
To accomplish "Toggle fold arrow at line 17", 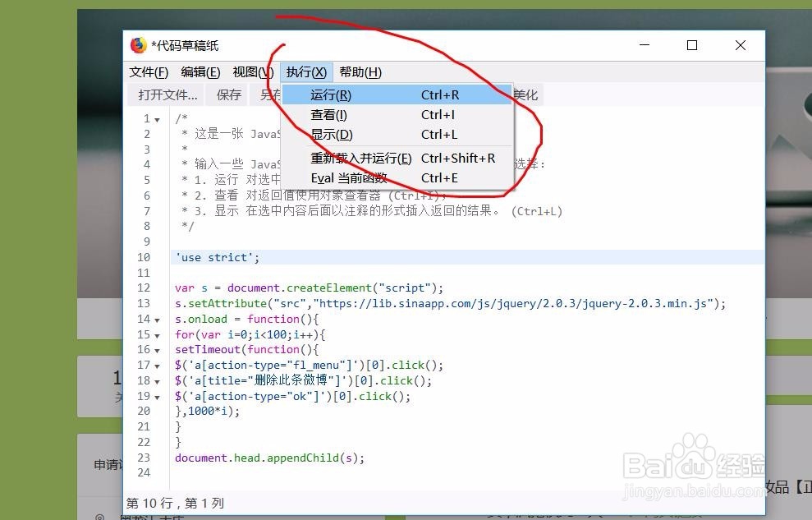I will coord(157,366).
